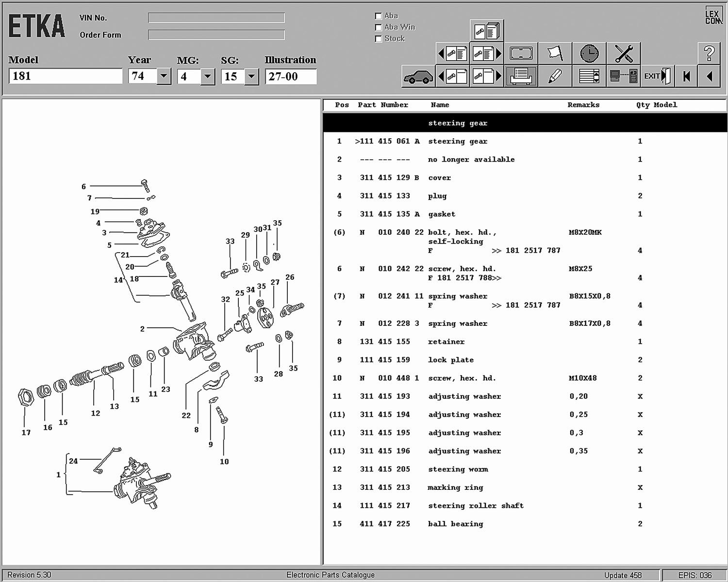Click the white flag icon
Image resolution: width=728 pixels, height=582 pixels.
555,53
